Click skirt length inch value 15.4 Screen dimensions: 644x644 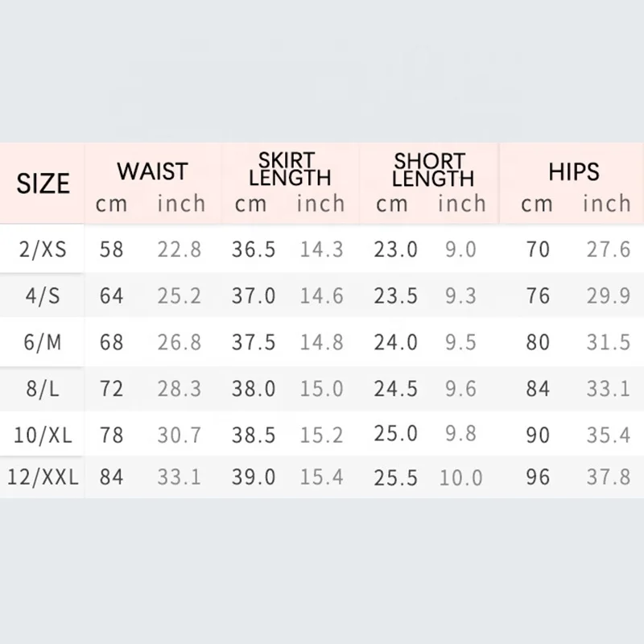coord(321,477)
